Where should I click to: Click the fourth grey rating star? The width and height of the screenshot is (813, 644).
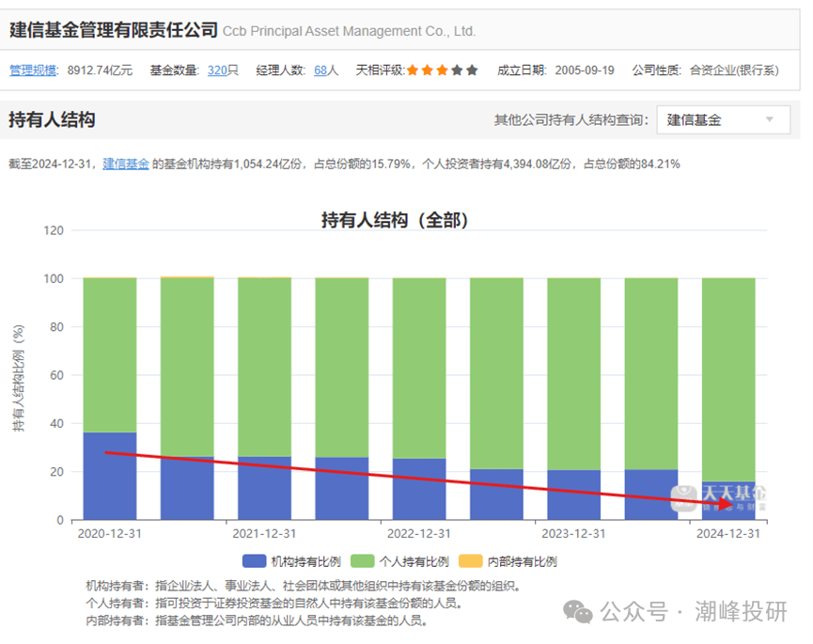tap(457, 70)
